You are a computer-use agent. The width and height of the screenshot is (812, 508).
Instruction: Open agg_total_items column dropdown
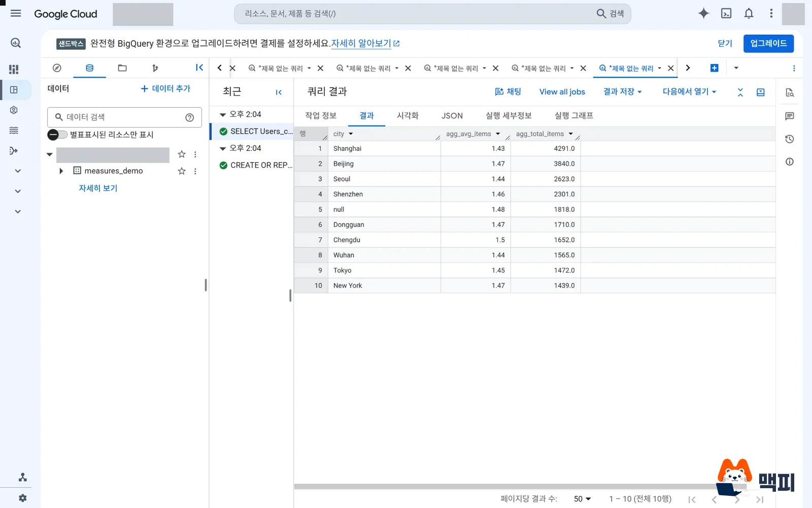[x=571, y=134]
